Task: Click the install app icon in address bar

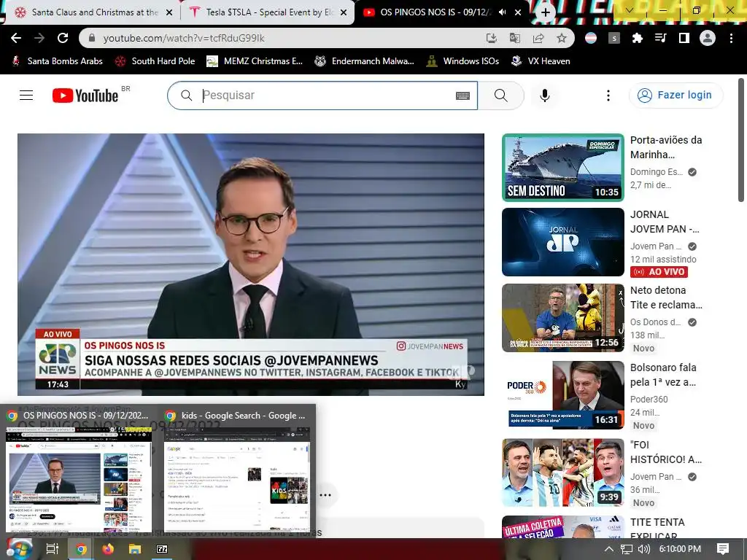Action: click(x=491, y=38)
